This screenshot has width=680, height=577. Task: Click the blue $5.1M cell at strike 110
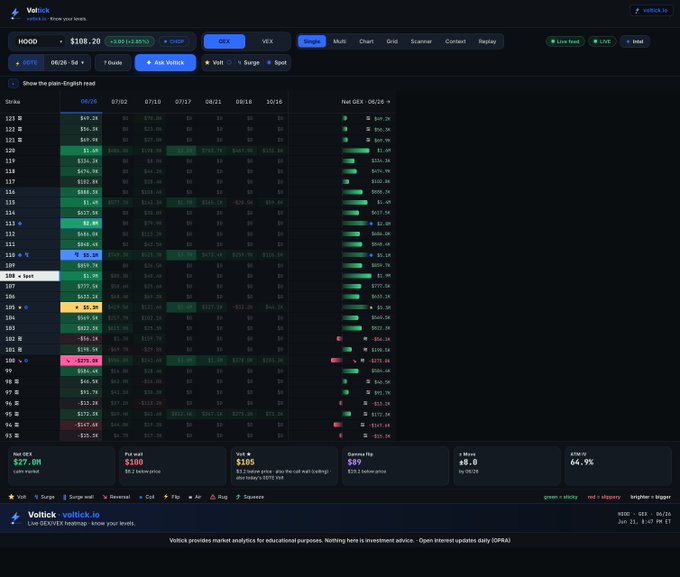(x=81, y=255)
